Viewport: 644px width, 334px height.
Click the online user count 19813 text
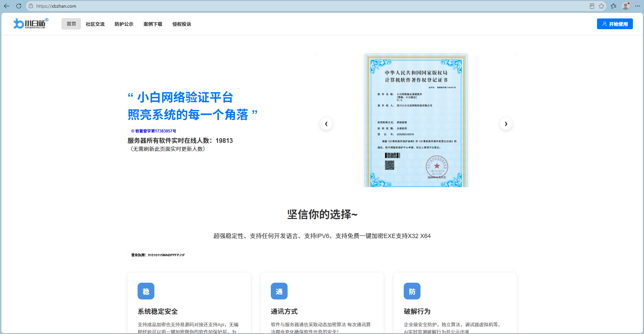pyautogui.click(x=224, y=141)
